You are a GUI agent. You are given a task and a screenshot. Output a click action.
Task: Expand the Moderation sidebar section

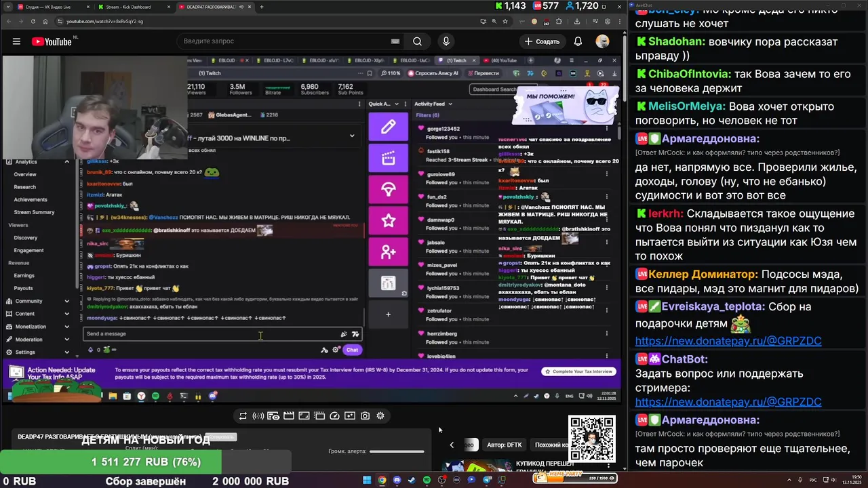tap(66, 340)
